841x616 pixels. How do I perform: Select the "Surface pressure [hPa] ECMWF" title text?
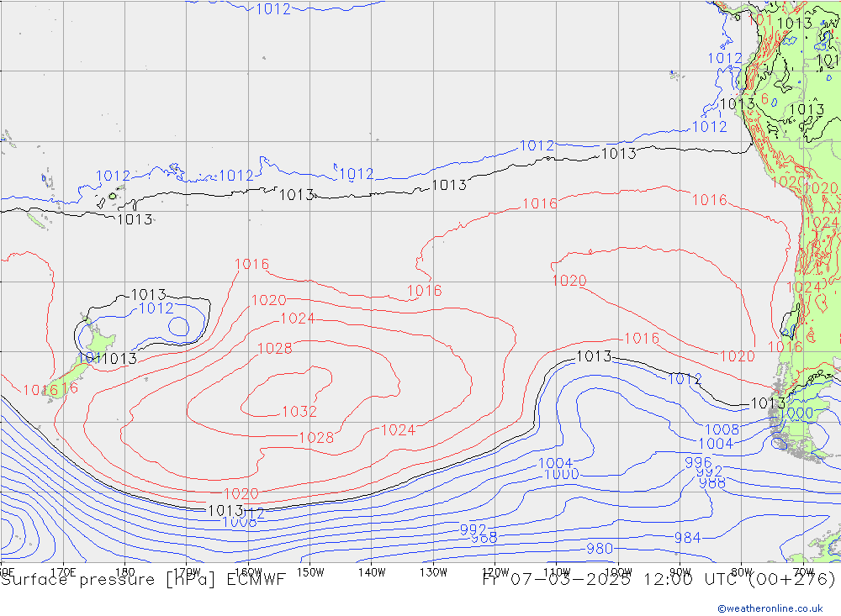pos(143,580)
